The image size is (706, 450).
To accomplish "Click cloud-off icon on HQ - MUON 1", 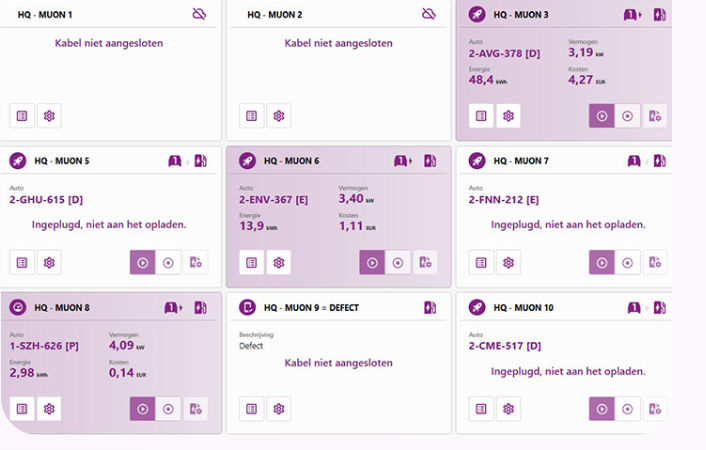I will [199, 14].
